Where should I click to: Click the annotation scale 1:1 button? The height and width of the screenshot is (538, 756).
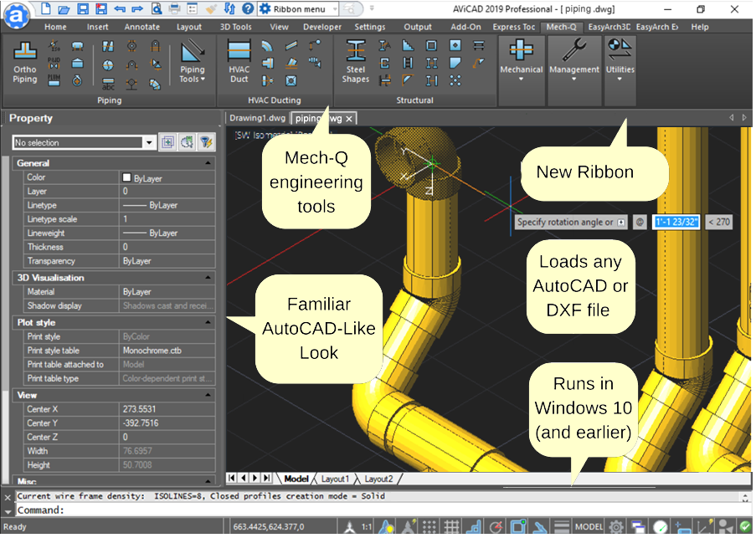click(x=367, y=527)
